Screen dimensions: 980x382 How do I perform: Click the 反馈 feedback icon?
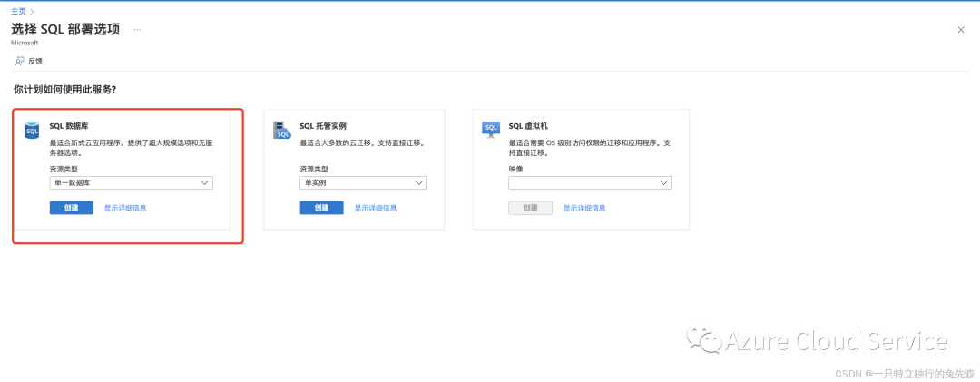coord(19,62)
